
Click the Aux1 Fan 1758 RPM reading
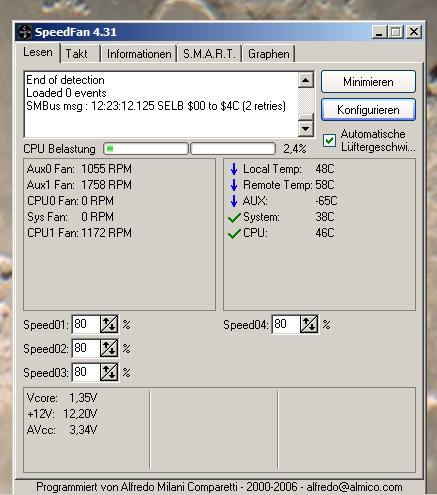coord(79,185)
